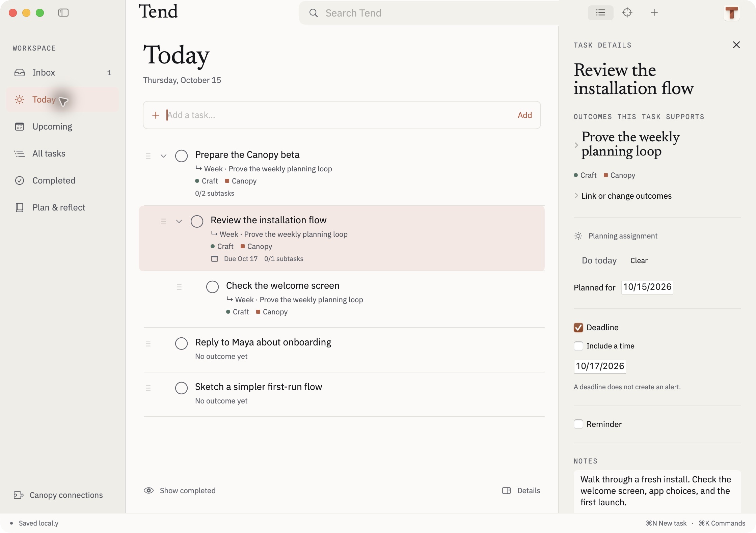
Task: Click the Add button for new task
Action: 525,115
